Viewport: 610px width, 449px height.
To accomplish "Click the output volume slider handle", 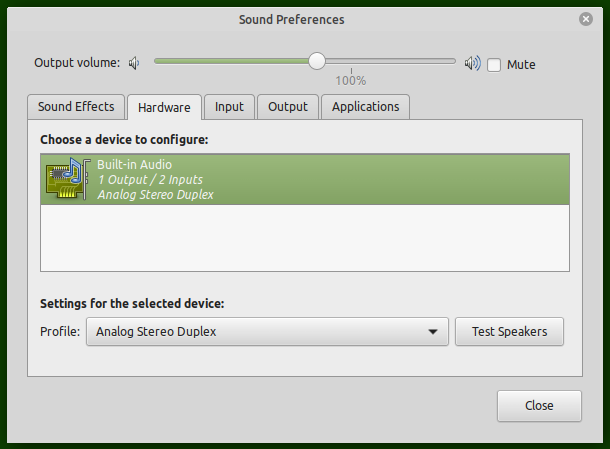I will pos(317,61).
